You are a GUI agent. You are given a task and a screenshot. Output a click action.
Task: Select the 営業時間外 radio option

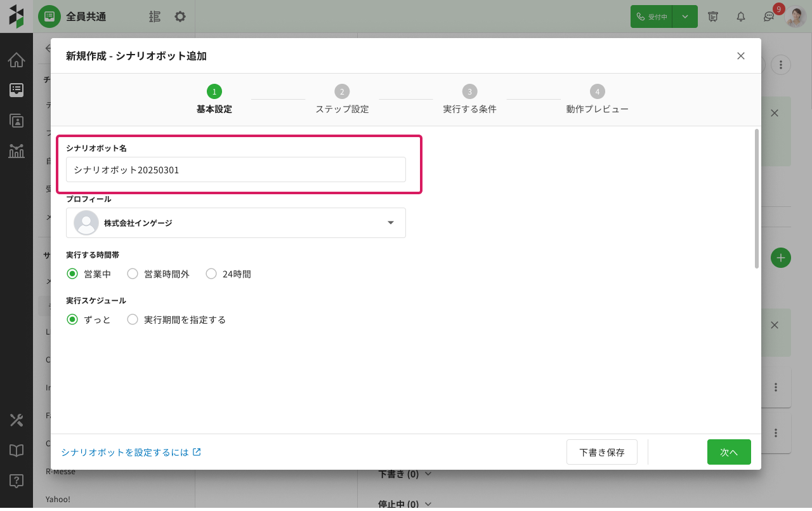click(133, 274)
